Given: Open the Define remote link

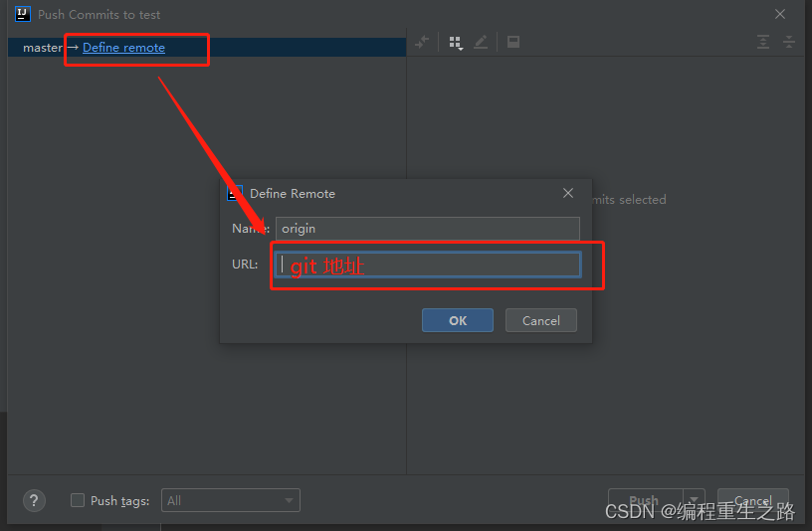Looking at the screenshot, I should (123, 48).
